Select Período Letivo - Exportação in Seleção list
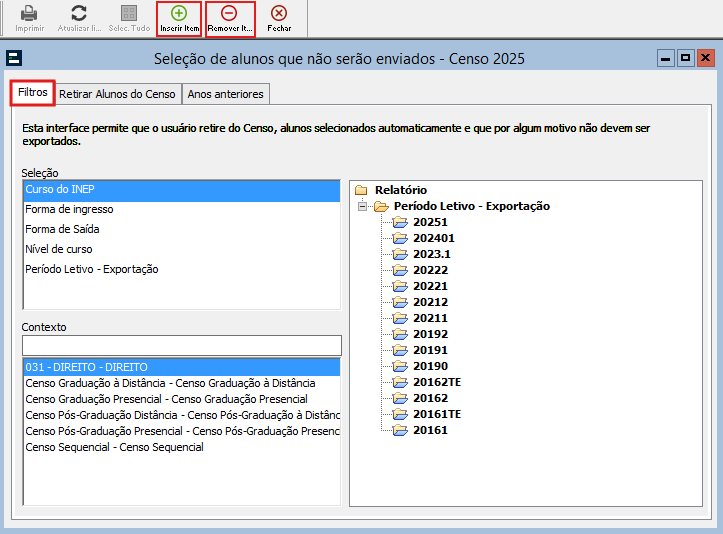723x534 pixels. pos(182,269)
